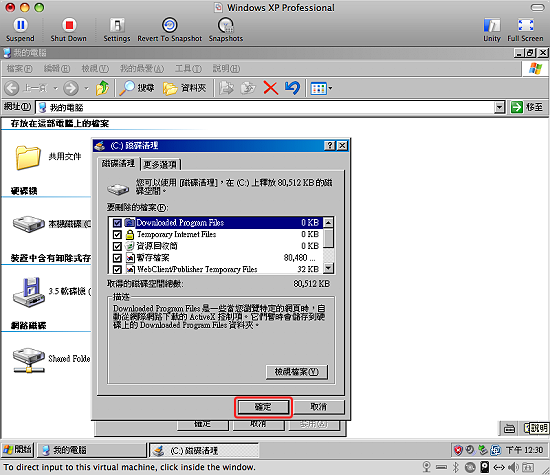Open the 開始 Start menu
The width and height of the screenshot is (550, 475).
(18, 450)
